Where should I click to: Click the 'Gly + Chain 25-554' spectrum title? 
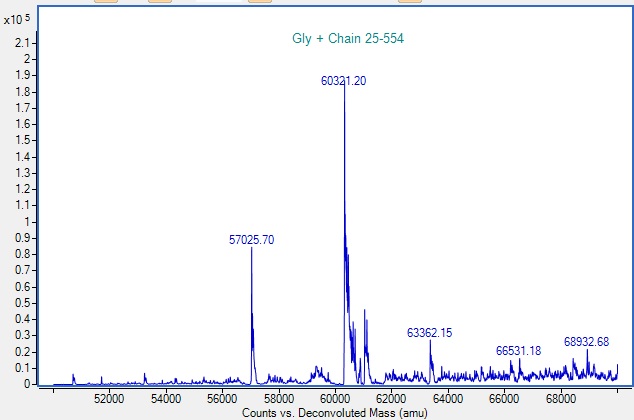point(348,38)
